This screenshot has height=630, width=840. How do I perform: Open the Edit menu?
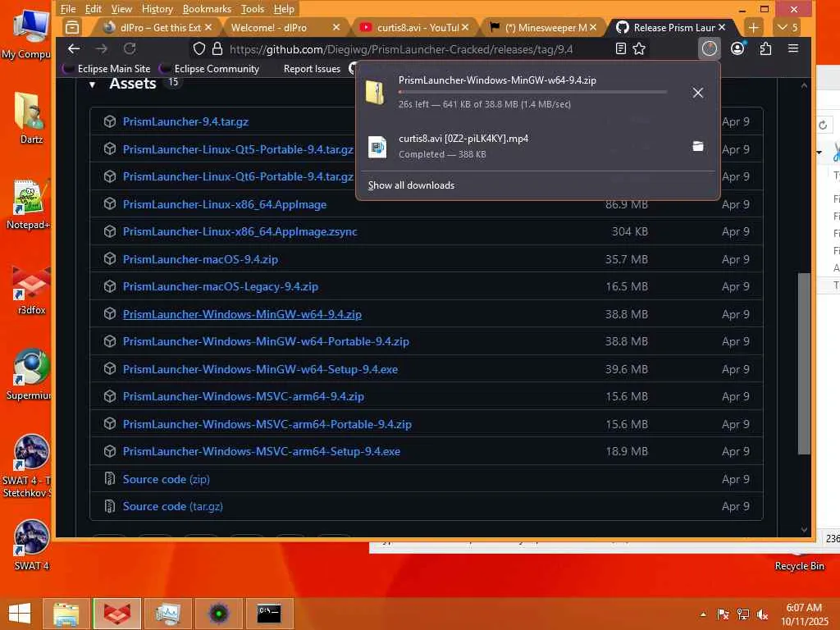tap(94, 8)
